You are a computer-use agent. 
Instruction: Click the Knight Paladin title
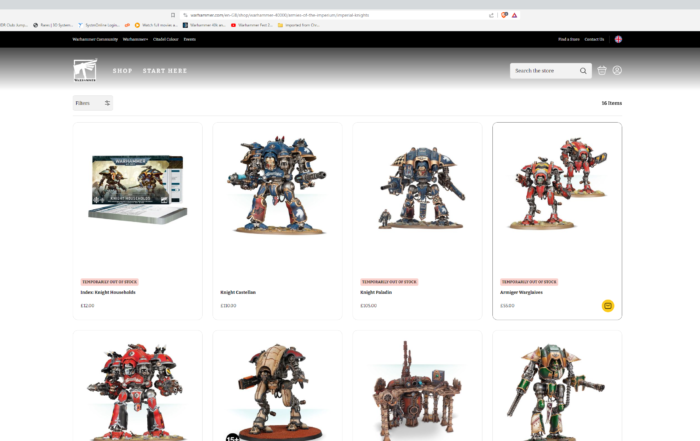(x=376, y=292)
